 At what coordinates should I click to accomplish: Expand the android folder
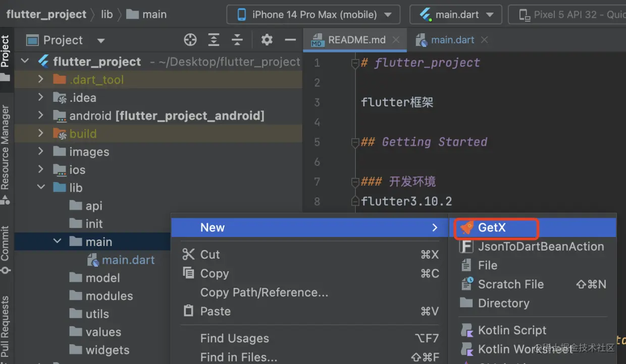tap(41, 116)
